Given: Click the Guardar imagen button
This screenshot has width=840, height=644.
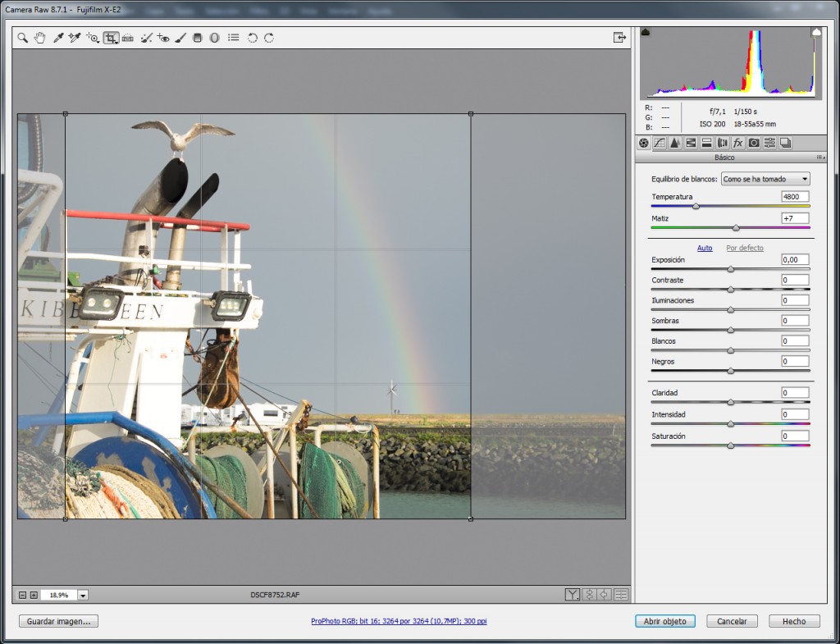Looking at the screenshot, I should (58, 621).
